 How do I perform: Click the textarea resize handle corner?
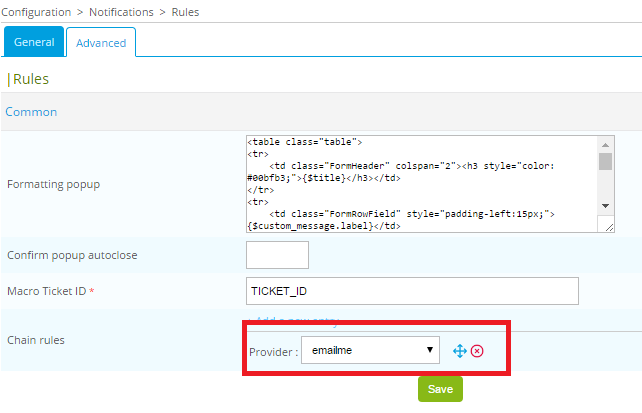[608, 227]
